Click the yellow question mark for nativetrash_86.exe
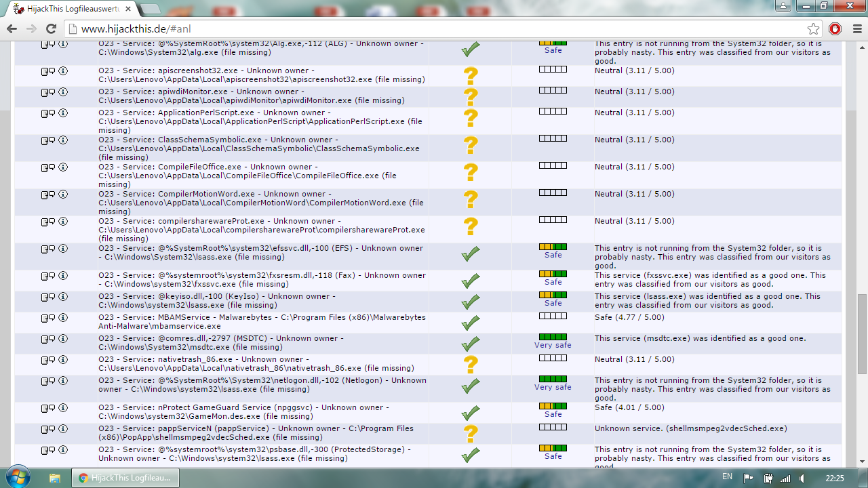The width and height of the screenshot is (868, 488). [471, 365]
